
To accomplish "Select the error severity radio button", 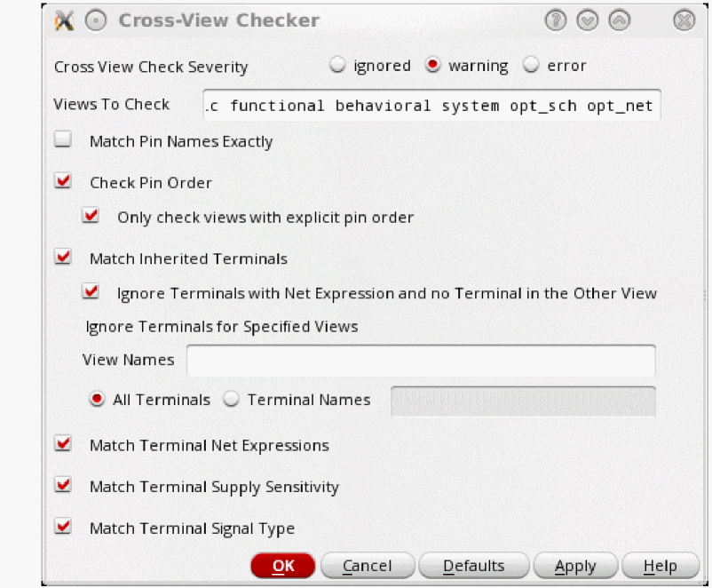I will click(x=531, y=65).
